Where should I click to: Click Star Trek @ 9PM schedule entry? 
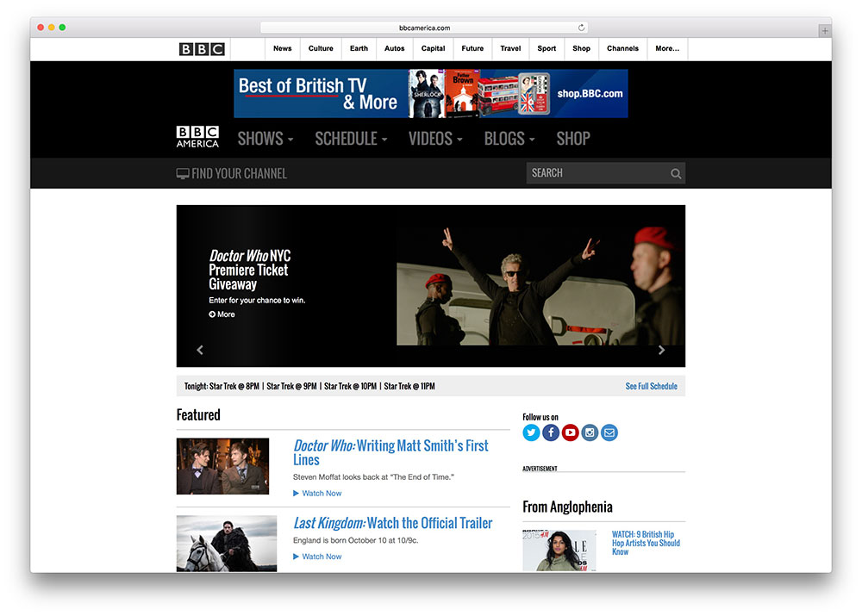pos(292,386)
